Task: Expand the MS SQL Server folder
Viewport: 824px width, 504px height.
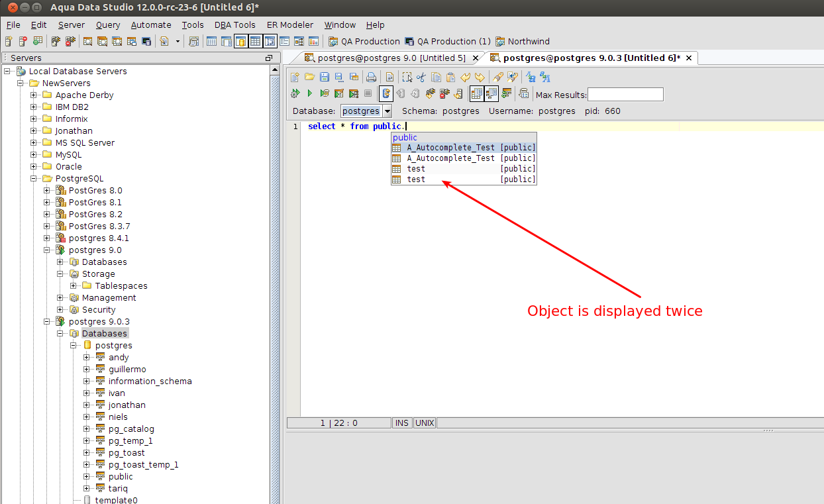Action: click(x=34, y=142)
